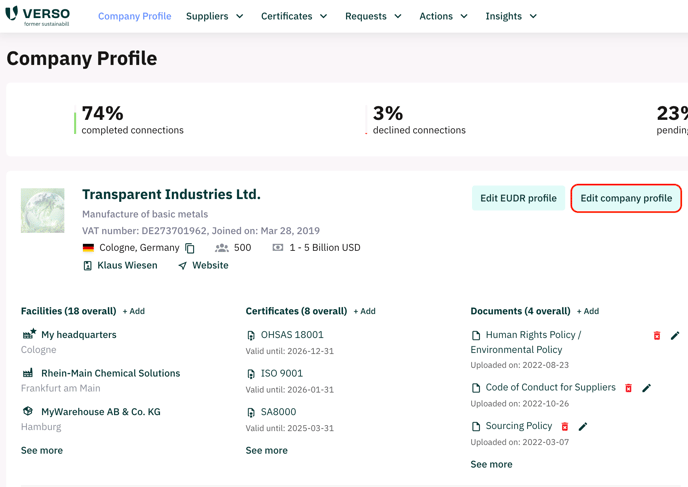Image resolution: width=688 pixels, height=487 pixels.
Task: Click the MyWarehouse AB & Co. KG warehouse icon
Action: pyautogui.click(x=28, y=412)
